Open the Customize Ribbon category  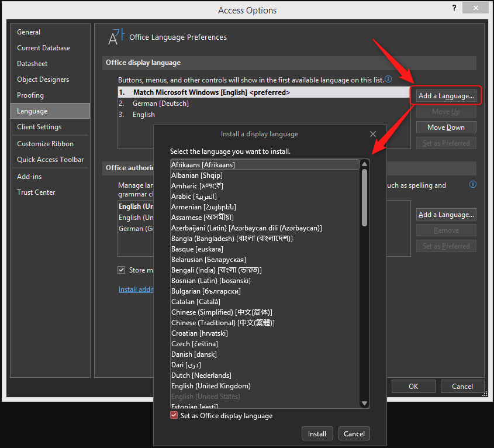click(x=50, y=144)
